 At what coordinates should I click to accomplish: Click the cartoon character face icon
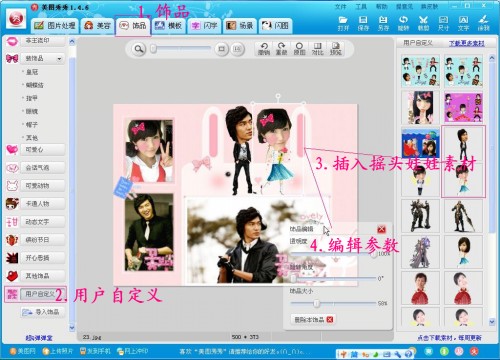click(12, 204)
